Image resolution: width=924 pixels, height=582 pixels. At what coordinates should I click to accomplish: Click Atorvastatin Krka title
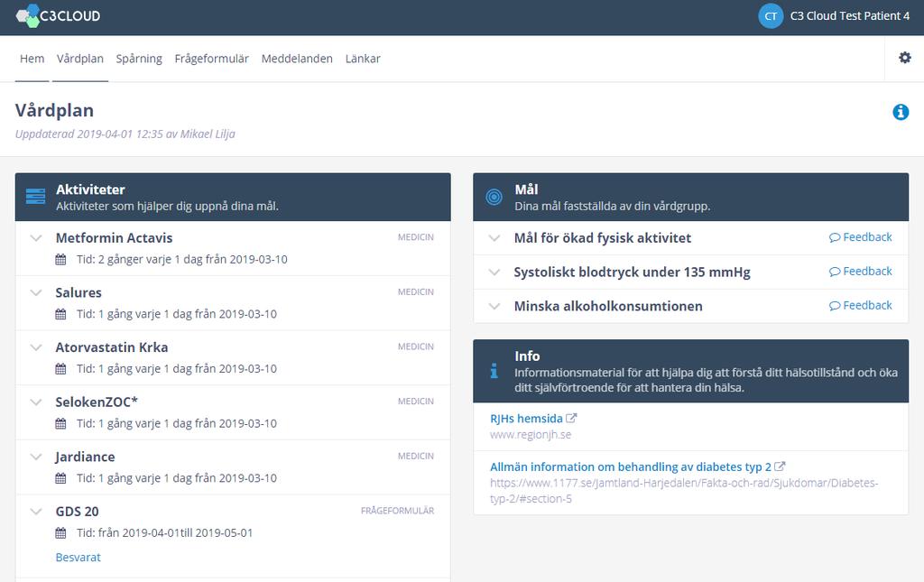[x=111, y=347]
